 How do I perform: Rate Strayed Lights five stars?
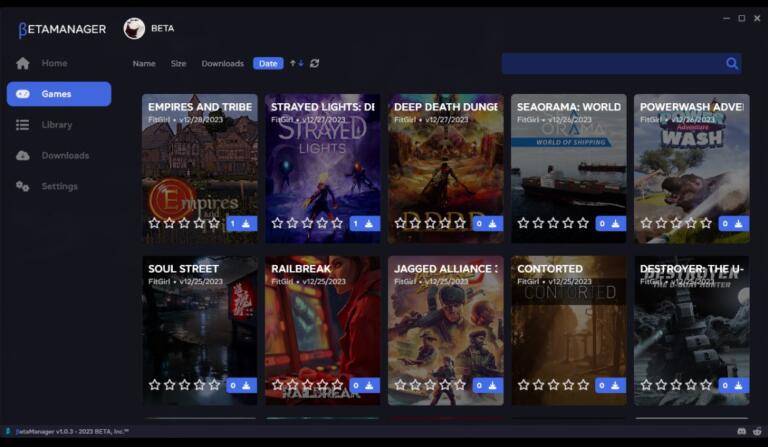coord(337,223)
